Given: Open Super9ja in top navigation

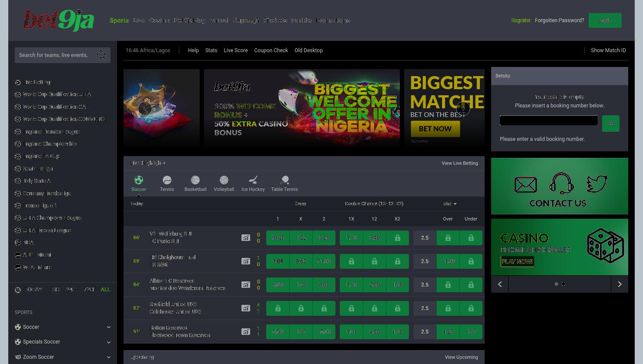Looking at the screenshot, I should point(246,20).
